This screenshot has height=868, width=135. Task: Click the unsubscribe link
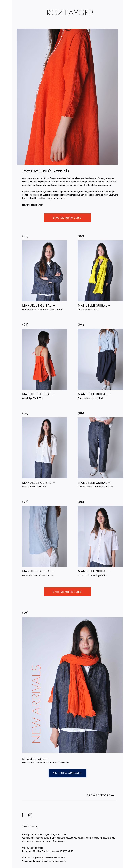(60, 861)
